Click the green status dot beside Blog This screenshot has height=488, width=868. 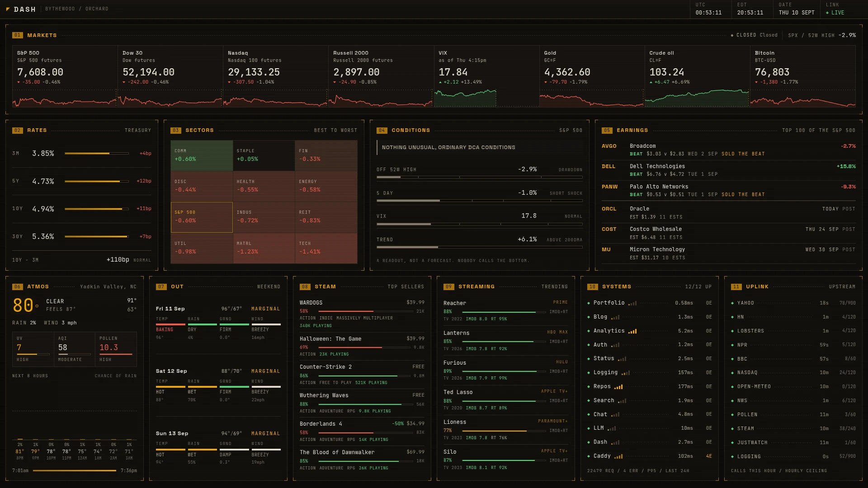pos(589,317)
